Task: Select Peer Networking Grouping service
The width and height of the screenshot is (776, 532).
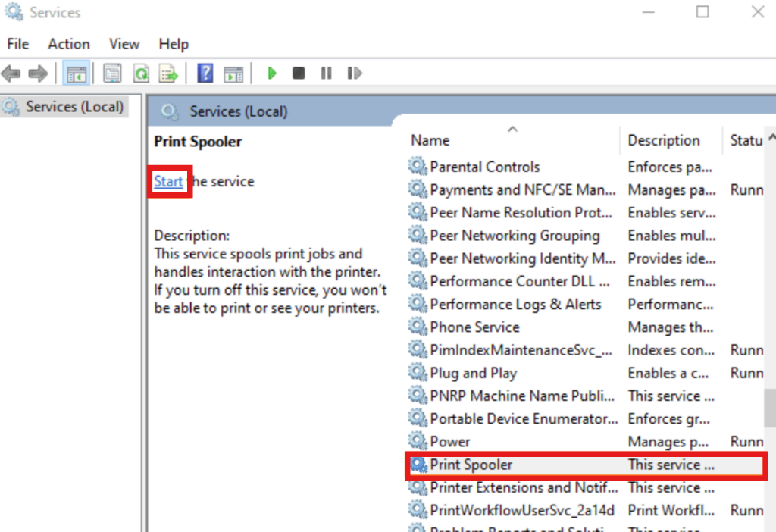Action: click(x=586, y=236)
